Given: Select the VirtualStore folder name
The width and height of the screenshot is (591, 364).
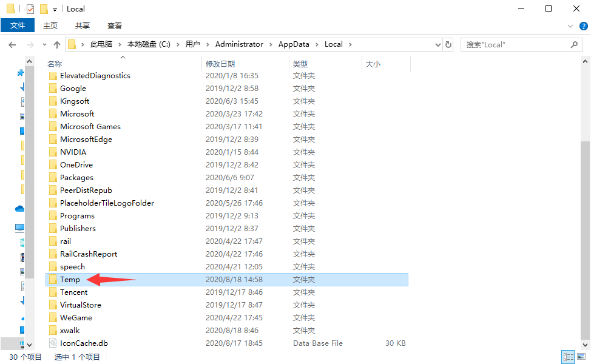Looking at the screenshot, I should 81,305.
